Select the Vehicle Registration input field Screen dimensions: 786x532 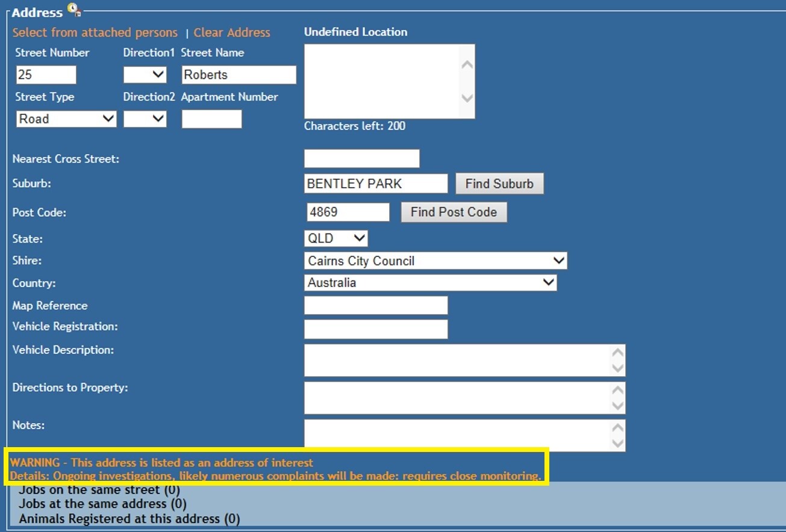(x=376, y=329)
